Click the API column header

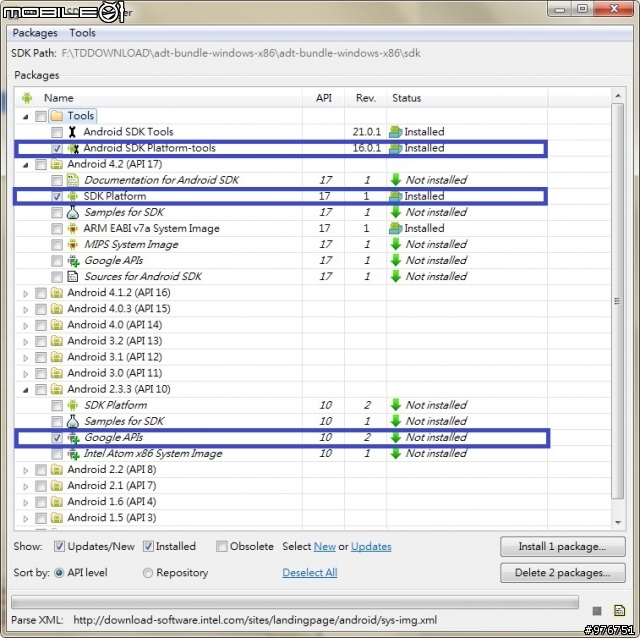(x=324, y=98)
